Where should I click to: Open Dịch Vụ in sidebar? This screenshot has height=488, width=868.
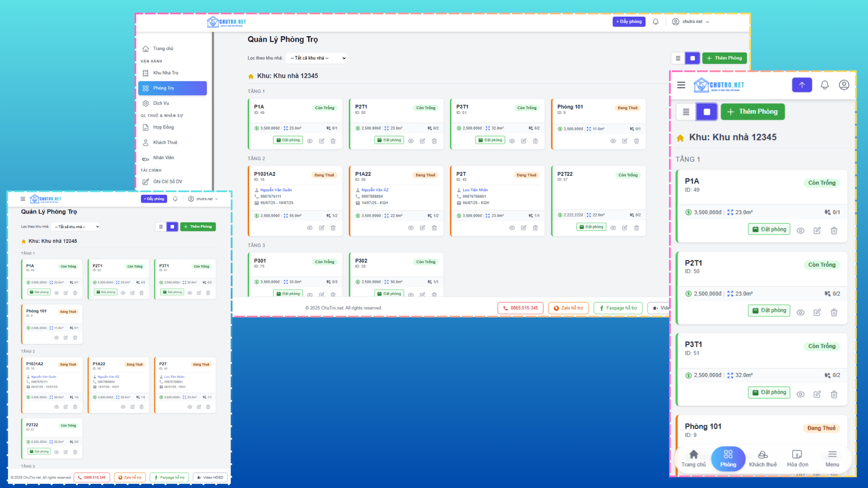tap(173, 103)
